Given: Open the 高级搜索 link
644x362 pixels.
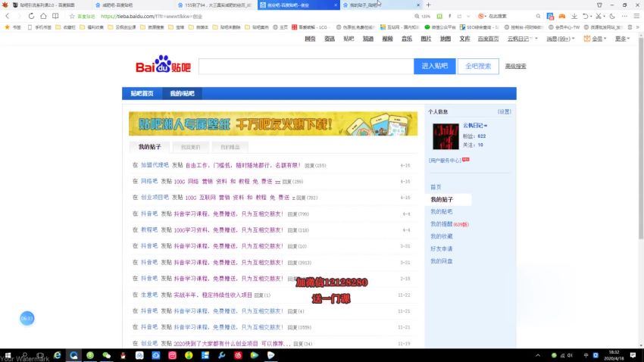Looking at the screenshot, I should pyautogui.click(x=515, y=66).
